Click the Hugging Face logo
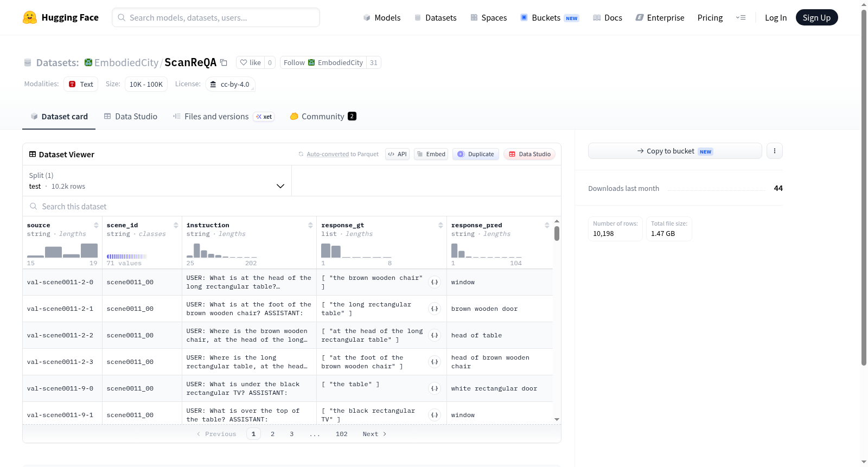Screen dimensions: 868x467 point(61,17)
